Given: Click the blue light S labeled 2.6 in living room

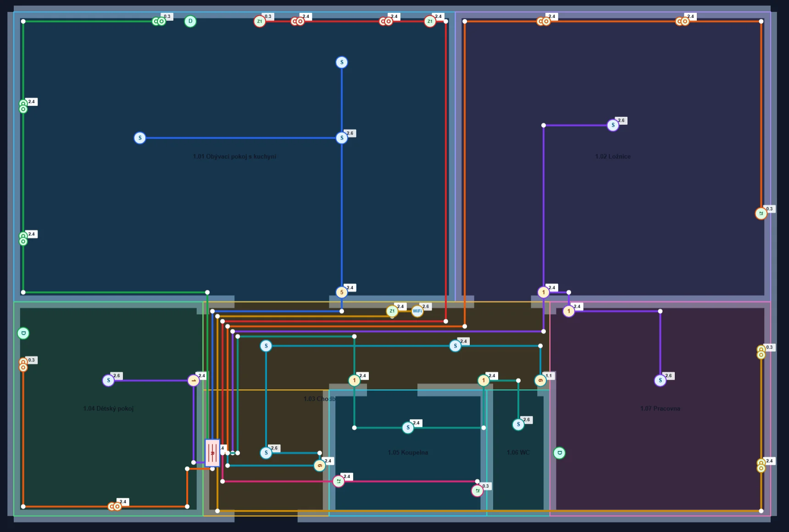Looking at the screenshot, I should pos(342,138).
